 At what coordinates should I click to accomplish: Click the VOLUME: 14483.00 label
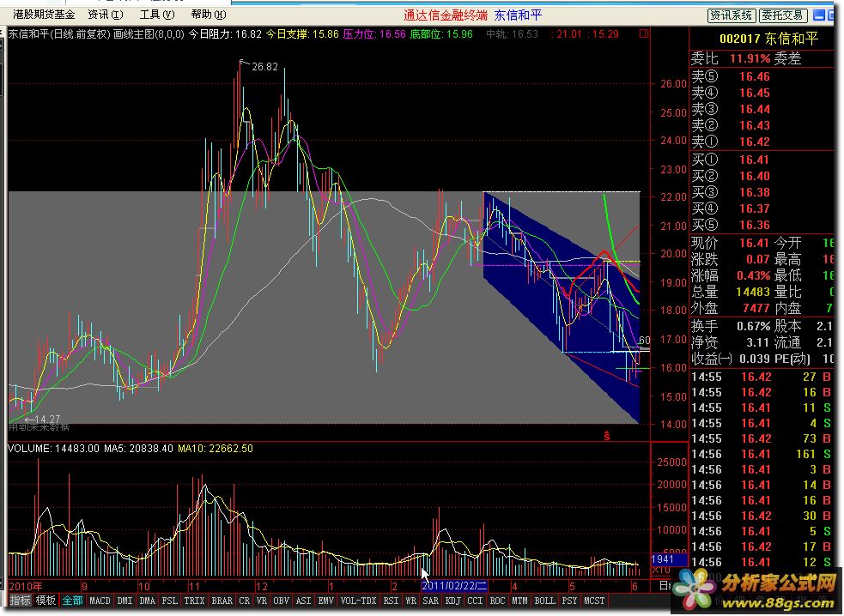click(53, 448)
